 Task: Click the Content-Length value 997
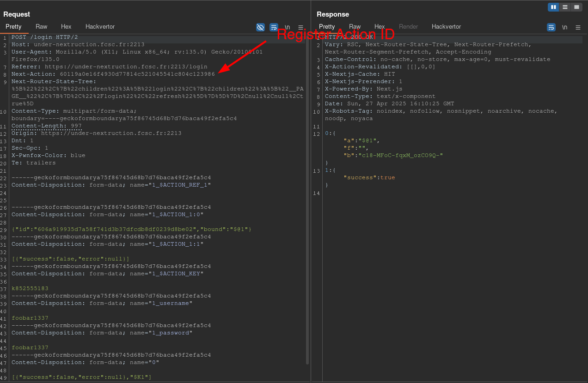(x=76, y=126)
